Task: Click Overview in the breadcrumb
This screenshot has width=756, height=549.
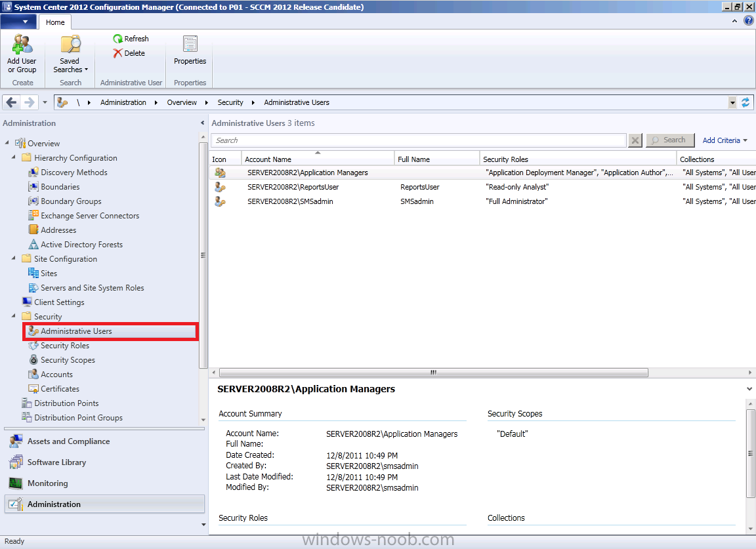Action: tap(182, 102)
